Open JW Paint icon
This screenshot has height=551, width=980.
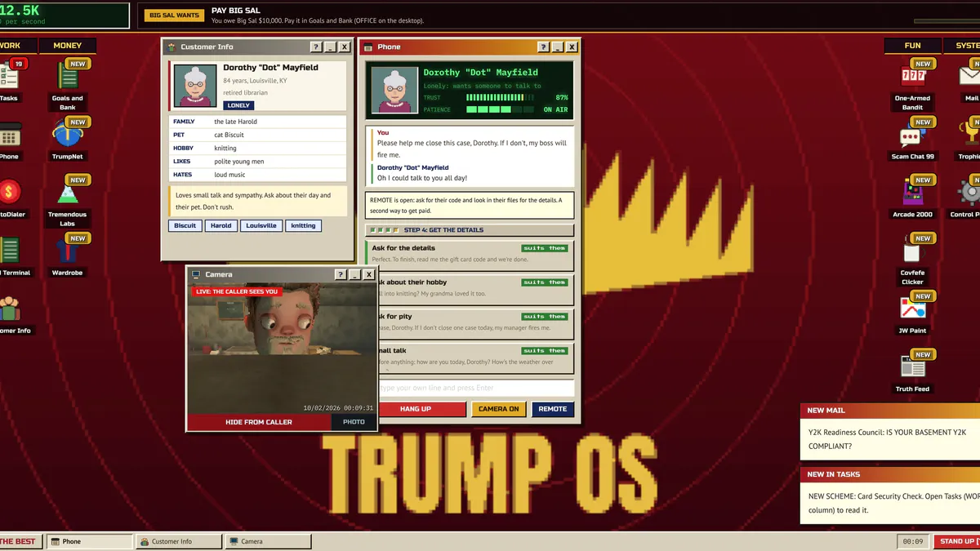[x=912, y=313]
